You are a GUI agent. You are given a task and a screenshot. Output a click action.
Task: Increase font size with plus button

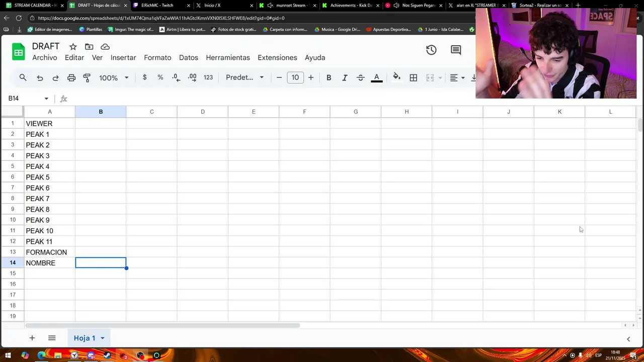point(311,77)
